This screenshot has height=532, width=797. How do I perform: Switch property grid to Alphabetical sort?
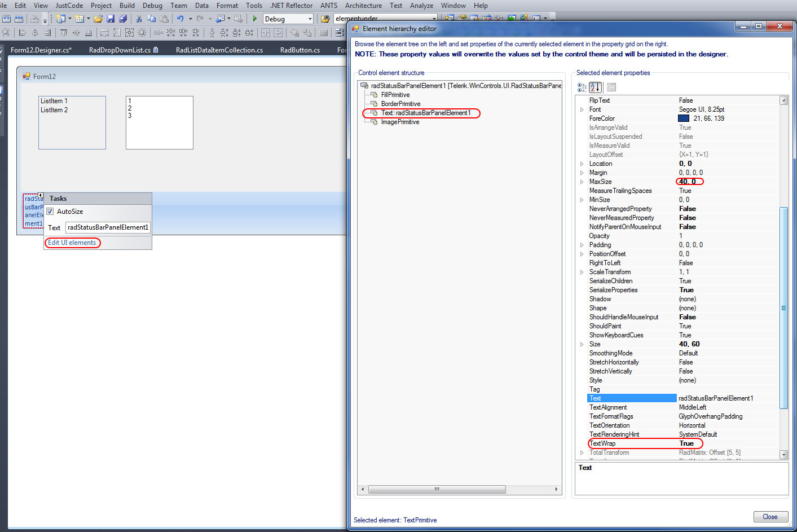595,87
